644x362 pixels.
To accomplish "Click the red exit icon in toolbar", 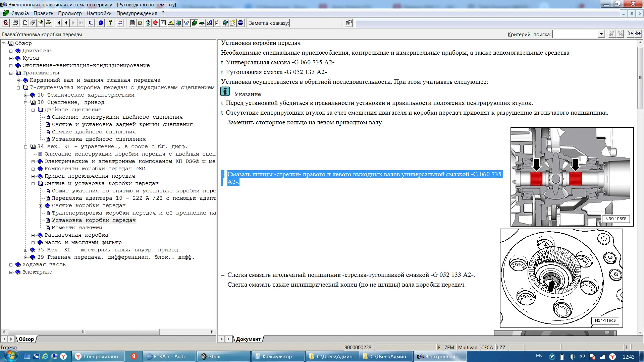I will 6,23.
